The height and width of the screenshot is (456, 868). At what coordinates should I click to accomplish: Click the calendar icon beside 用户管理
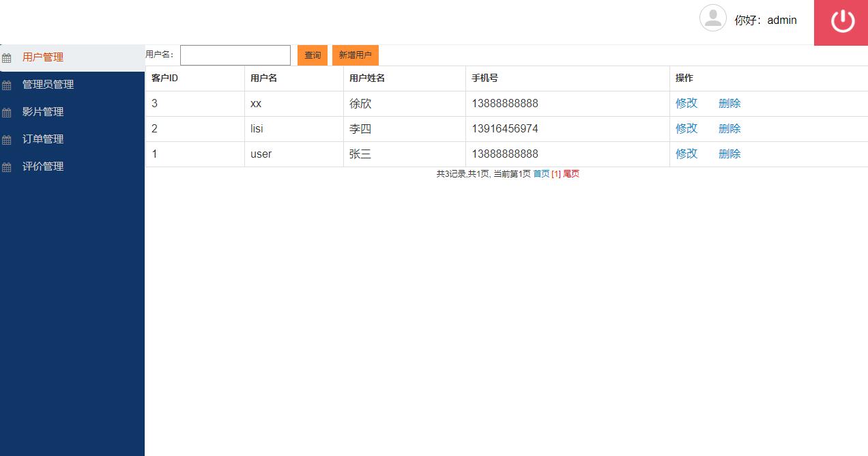coord(8,57)
